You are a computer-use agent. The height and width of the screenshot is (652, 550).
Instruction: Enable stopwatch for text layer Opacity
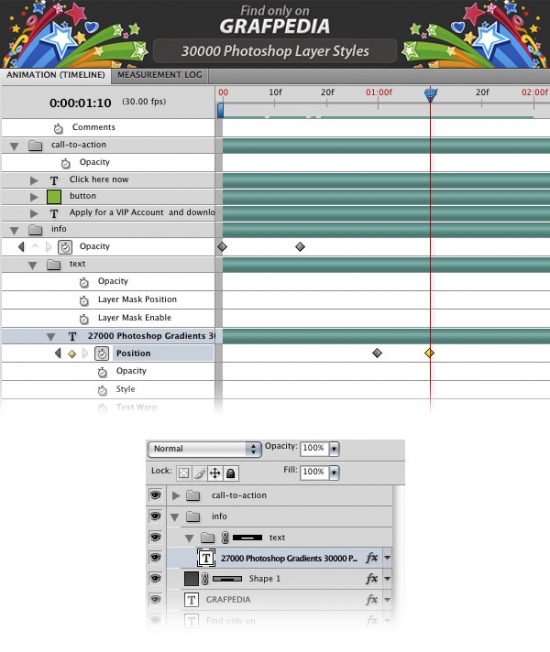(x=102, y=372)
